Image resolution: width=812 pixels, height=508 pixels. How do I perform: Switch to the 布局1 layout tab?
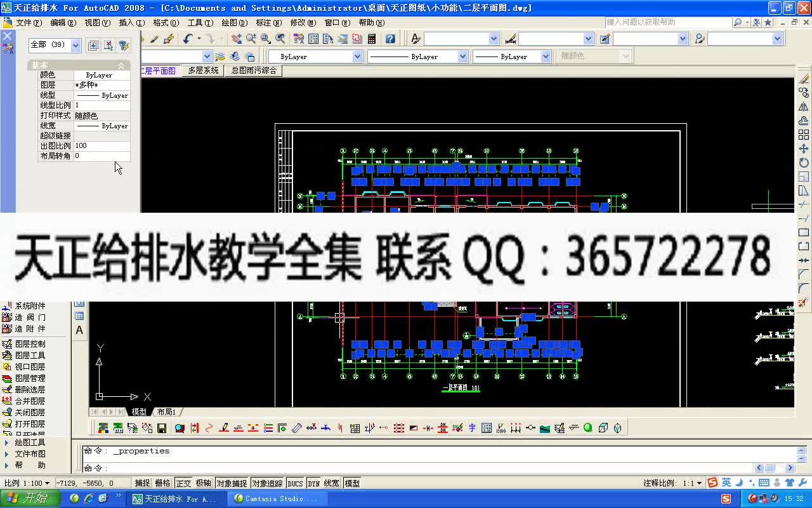pos(165,411)
